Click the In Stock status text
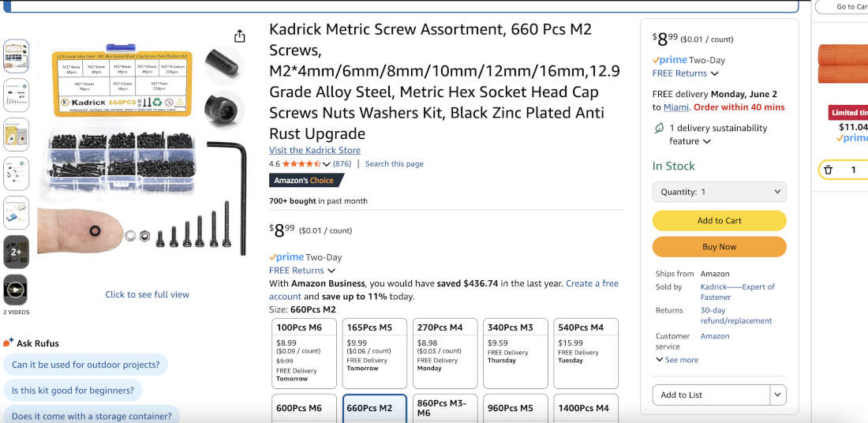 (x=673, y=166)
